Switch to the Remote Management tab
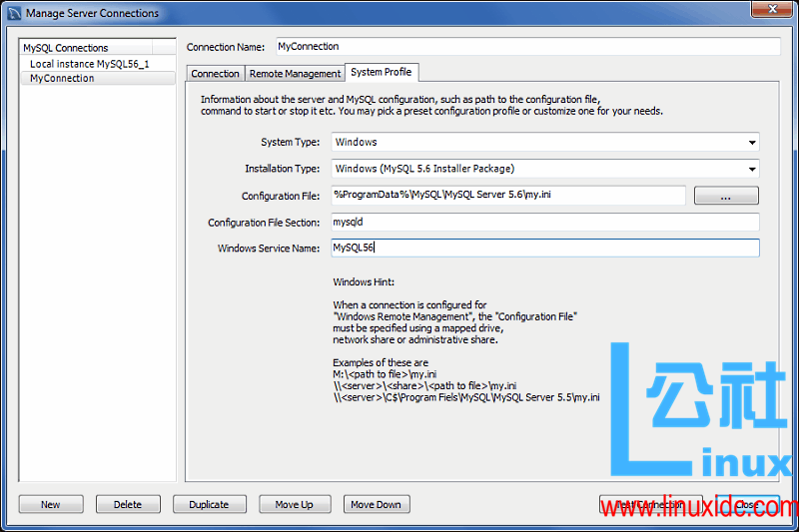This screenshot has height=532, width=799. point(295,73)
